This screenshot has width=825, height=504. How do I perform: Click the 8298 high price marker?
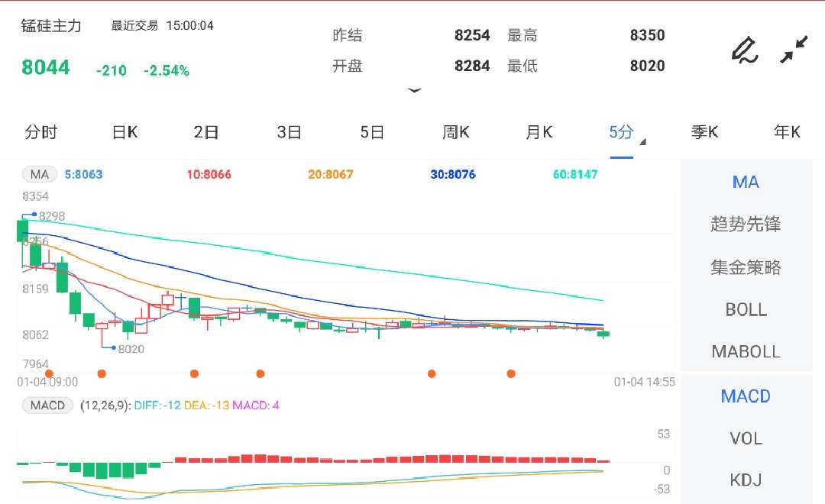point(52,216)
